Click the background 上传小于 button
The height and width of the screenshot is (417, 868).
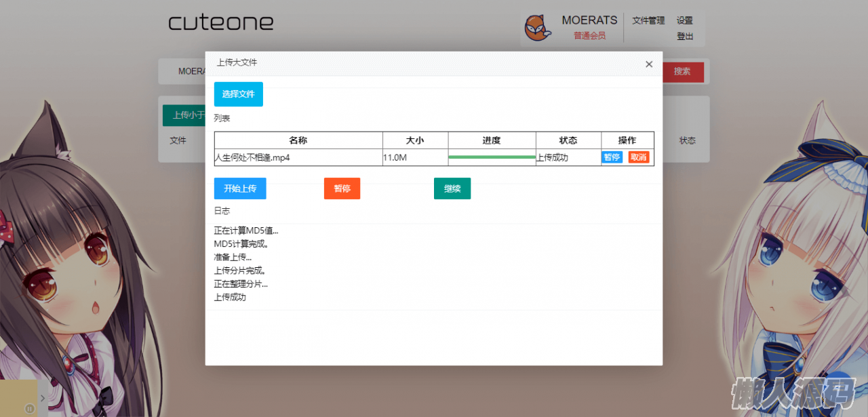[184, 115]
